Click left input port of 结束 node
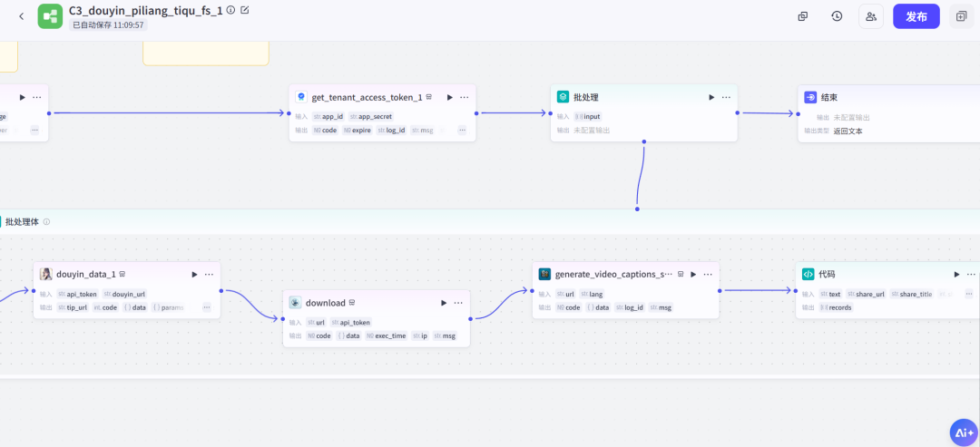Viewport: 980px width, 447px height. 799,113
